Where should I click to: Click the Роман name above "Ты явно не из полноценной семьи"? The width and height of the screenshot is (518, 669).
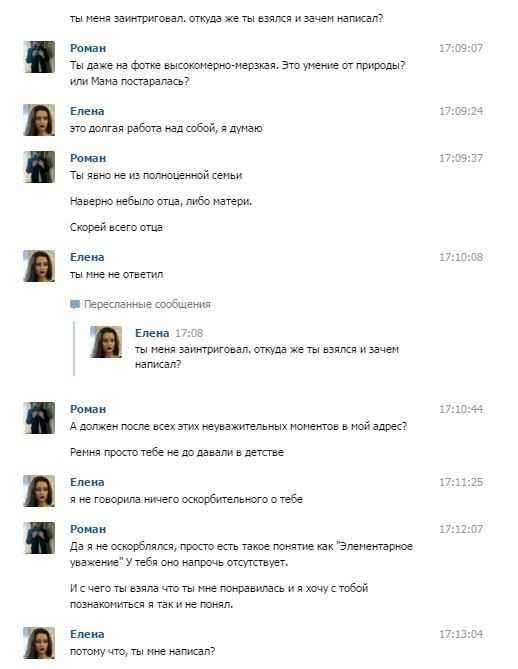click(x=88, y=158)
